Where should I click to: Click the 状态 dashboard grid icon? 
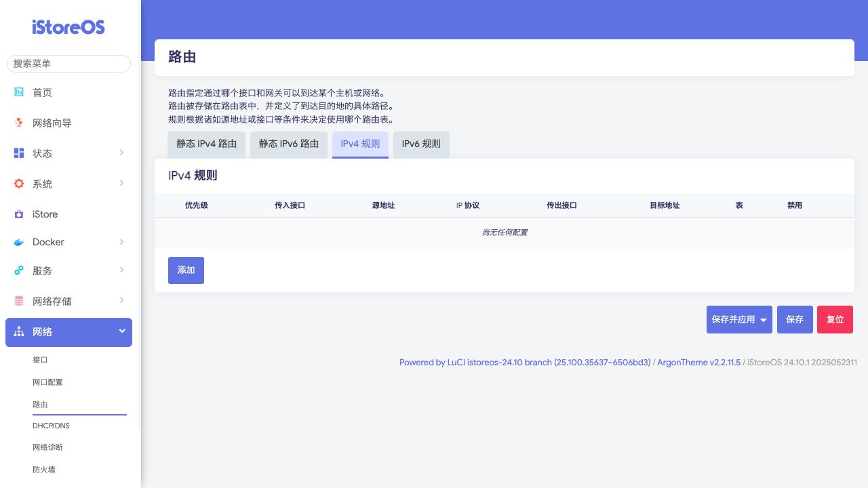19,153
